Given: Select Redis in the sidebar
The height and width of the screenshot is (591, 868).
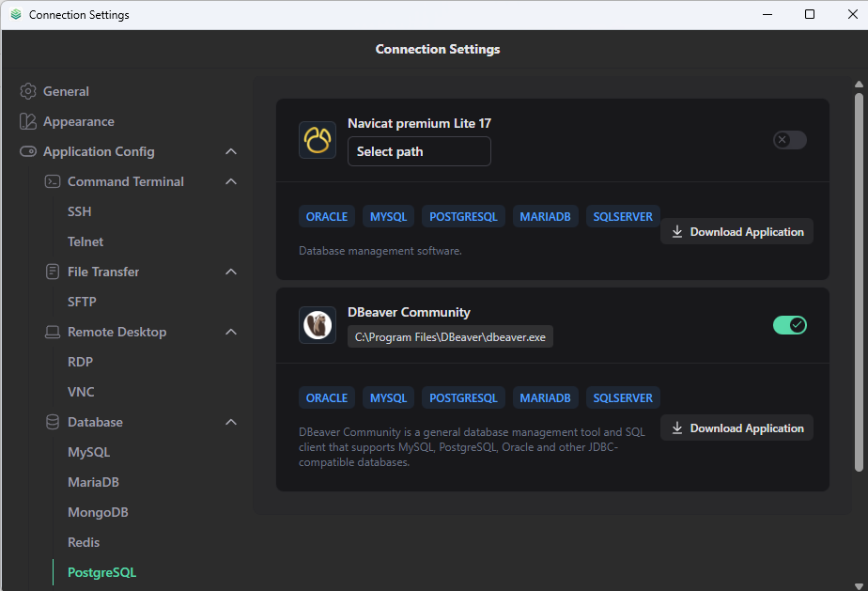Looking at the screenshot, I should pos(84,542).
